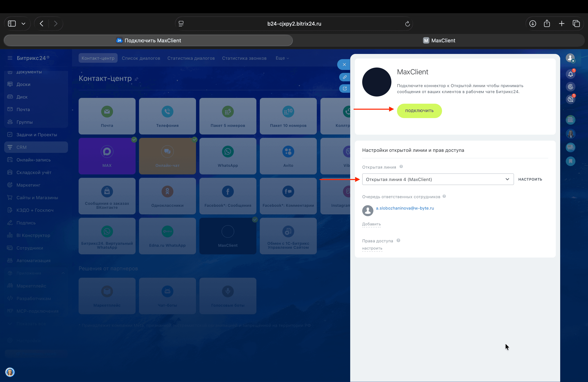Viewport: 588px width, 382px height.
Task: Expand Показать все in sidebar
Action: tap(36, 324)
